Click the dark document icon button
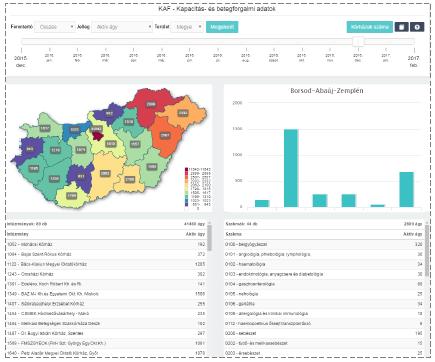This screenshot has height=362, width=435. [402, 27]
